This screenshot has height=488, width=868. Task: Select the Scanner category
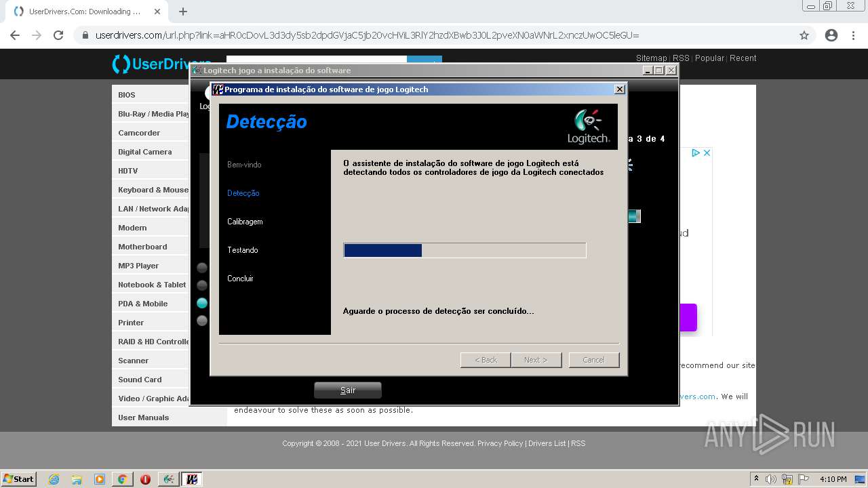(134, 361)
